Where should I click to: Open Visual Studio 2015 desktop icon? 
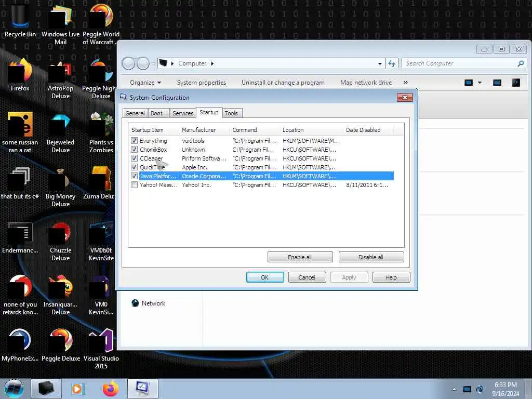click(x=101, y=349)
